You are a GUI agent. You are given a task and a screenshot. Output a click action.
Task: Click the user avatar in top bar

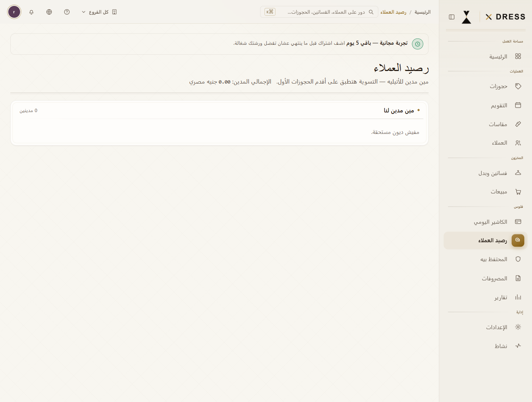pyautogui.click(x=14, y=12)
